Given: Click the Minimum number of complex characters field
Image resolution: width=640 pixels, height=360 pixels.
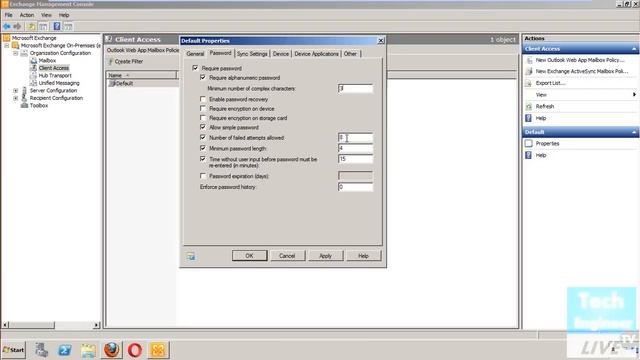Looking at the screenshot, I should coord(355,88).
